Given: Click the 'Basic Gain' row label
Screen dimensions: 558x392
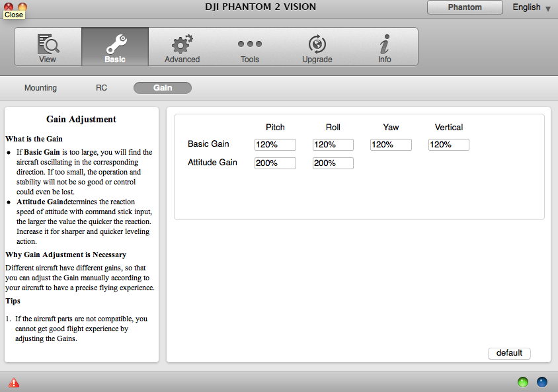Looking at the screenshot, I should click(208, 143).
